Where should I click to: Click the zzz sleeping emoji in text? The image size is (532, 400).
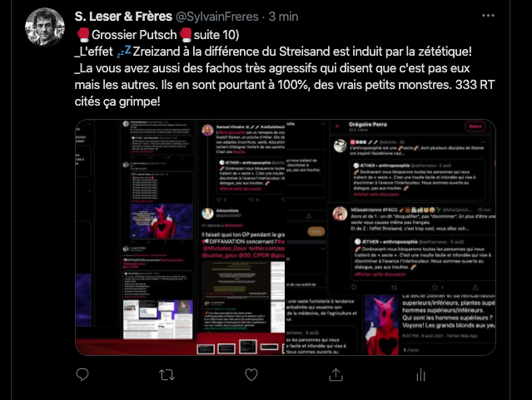pyautogui.click(x=123, y=52)
